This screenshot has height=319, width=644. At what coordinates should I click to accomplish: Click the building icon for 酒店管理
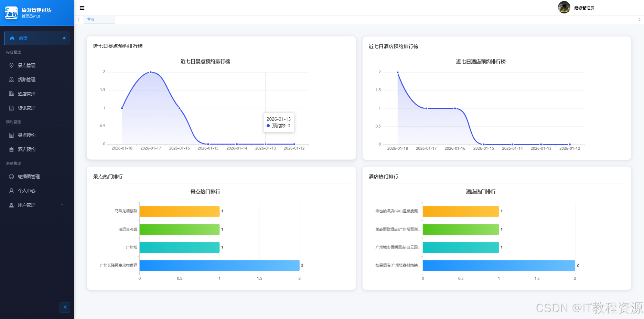coord(11,94)
